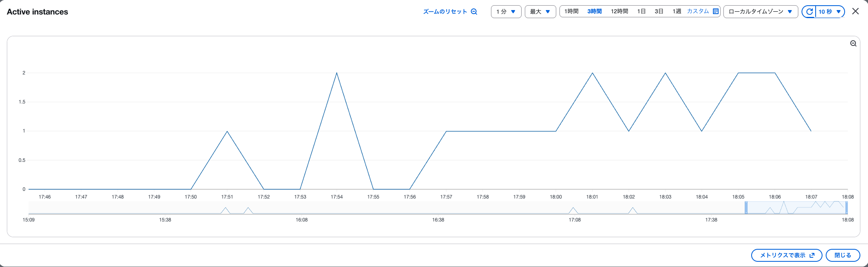Click the 17:38 overview timeline label
868x267 pixels.
click(711, 220)
